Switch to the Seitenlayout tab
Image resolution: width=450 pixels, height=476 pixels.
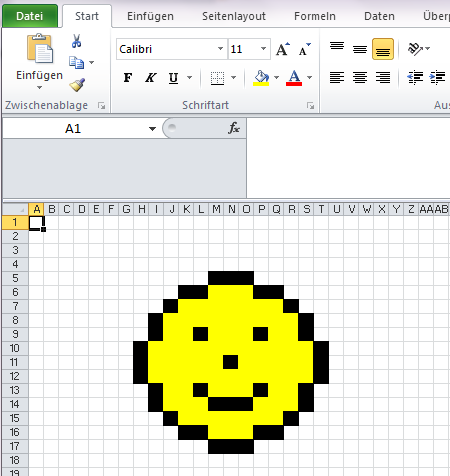tap(234, 16)
